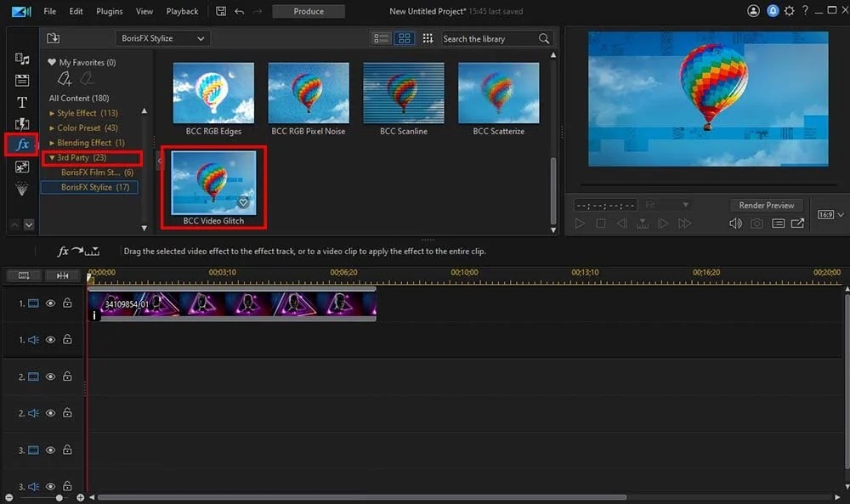Undock the preview window

pos(798,224)
